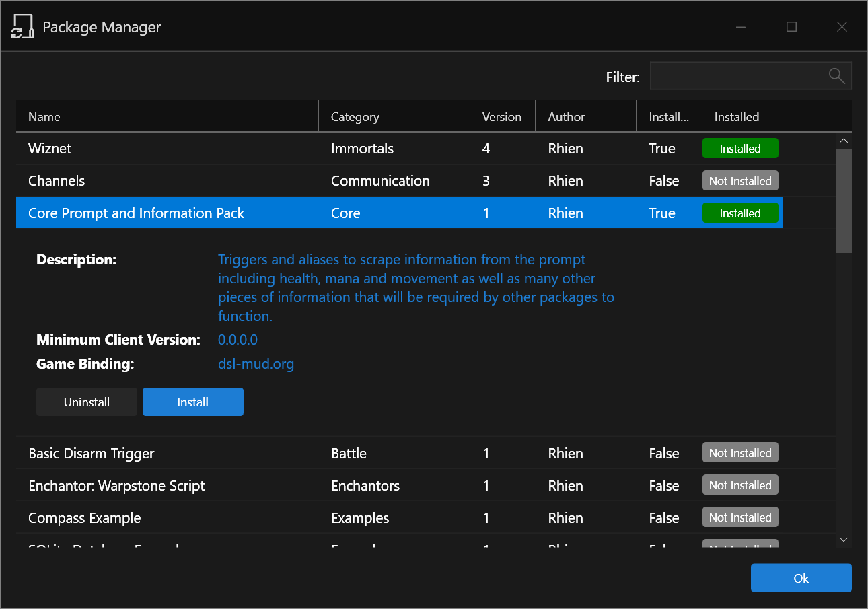Viewport: 868px width, 609px height.
Task: Expand the Enchantor: Warpstone Script row
Action: click(x=425, y=485)
